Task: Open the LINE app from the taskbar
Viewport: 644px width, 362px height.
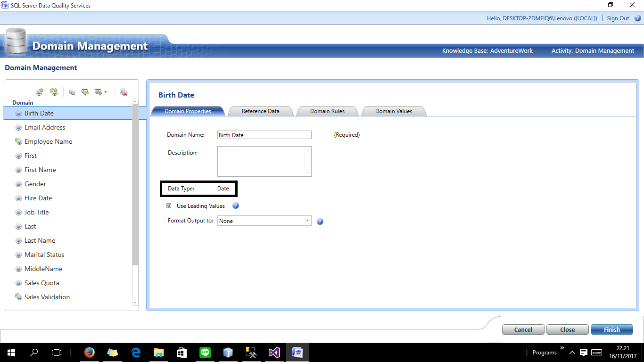Action: coord(205,352)
